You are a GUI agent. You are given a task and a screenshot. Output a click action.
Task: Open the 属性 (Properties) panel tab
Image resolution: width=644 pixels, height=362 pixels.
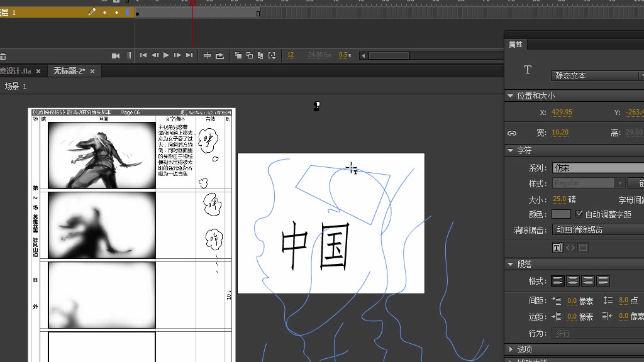point(516,45)
